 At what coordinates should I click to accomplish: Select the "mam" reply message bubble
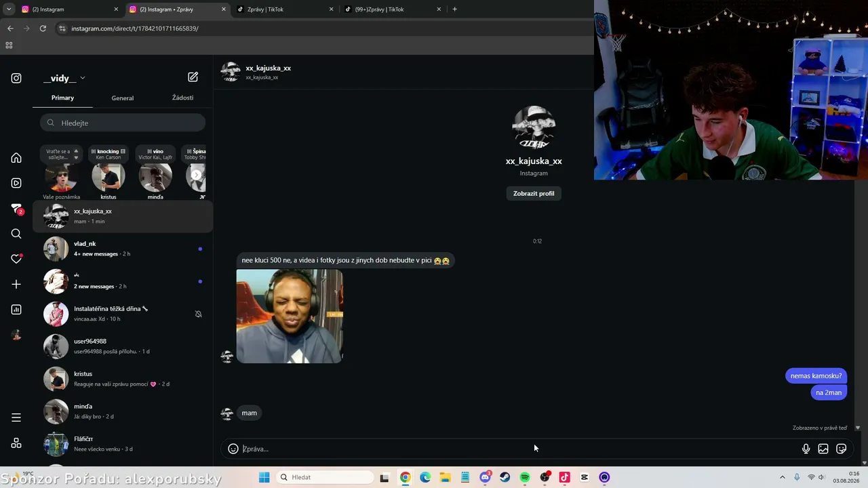[x=250, y=413]
